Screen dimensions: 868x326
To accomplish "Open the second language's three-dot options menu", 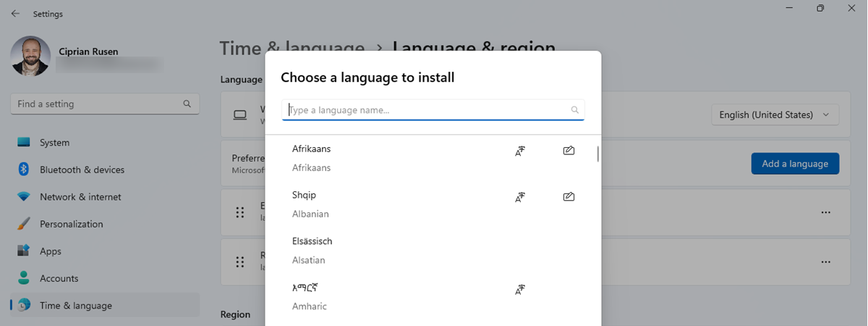I will 825,261.
